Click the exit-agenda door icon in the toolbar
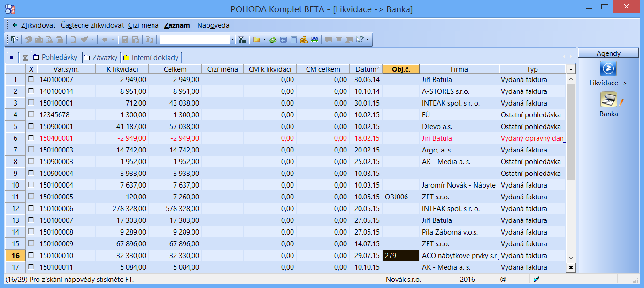644x288 pixels. [15, 40]
